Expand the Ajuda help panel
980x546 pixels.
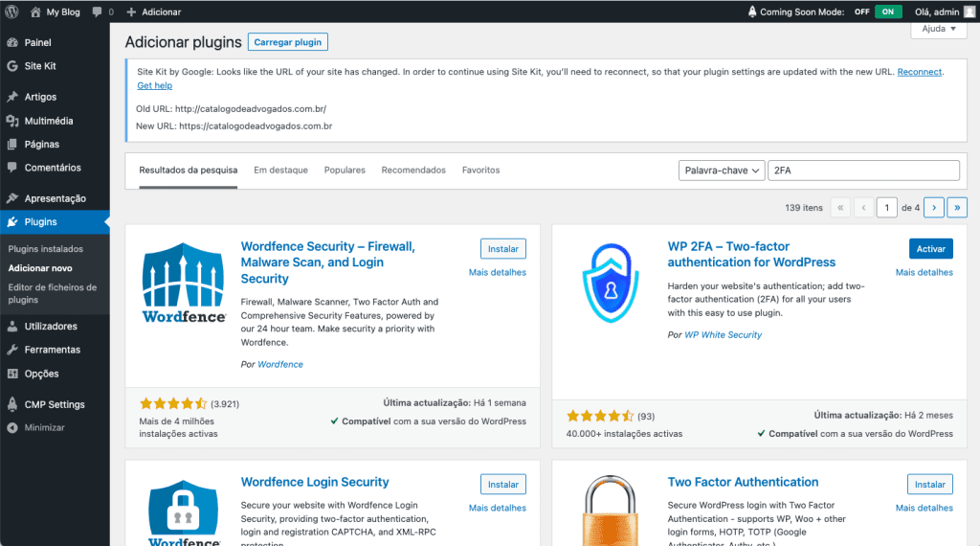(x=939, y=29)
